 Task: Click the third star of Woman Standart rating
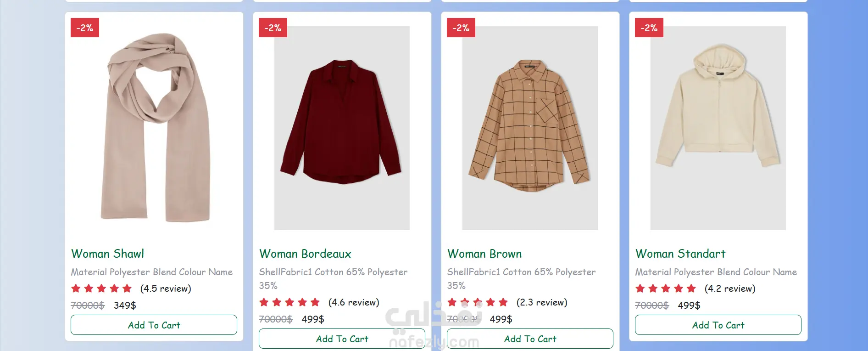[666, 289]
